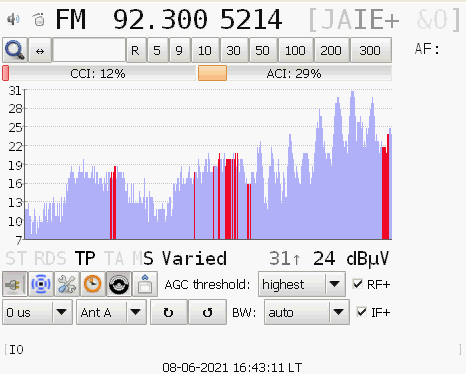The width and height of the screenshot is (466, 374).
Task: Click the 31↑ peak signal value
Action: coord(285,259)
